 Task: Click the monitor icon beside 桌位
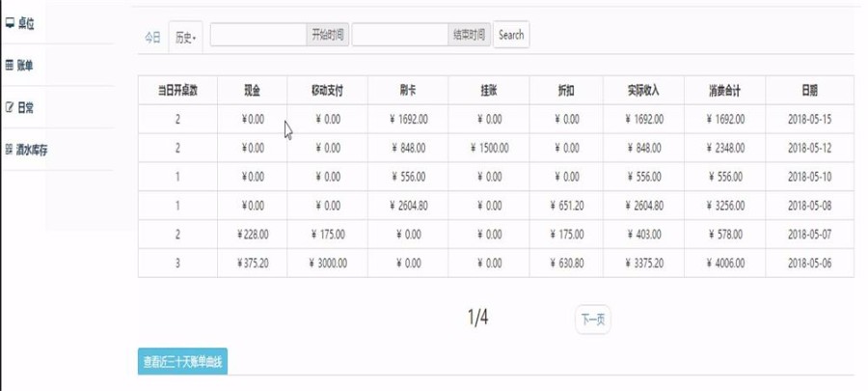point(10,23)
